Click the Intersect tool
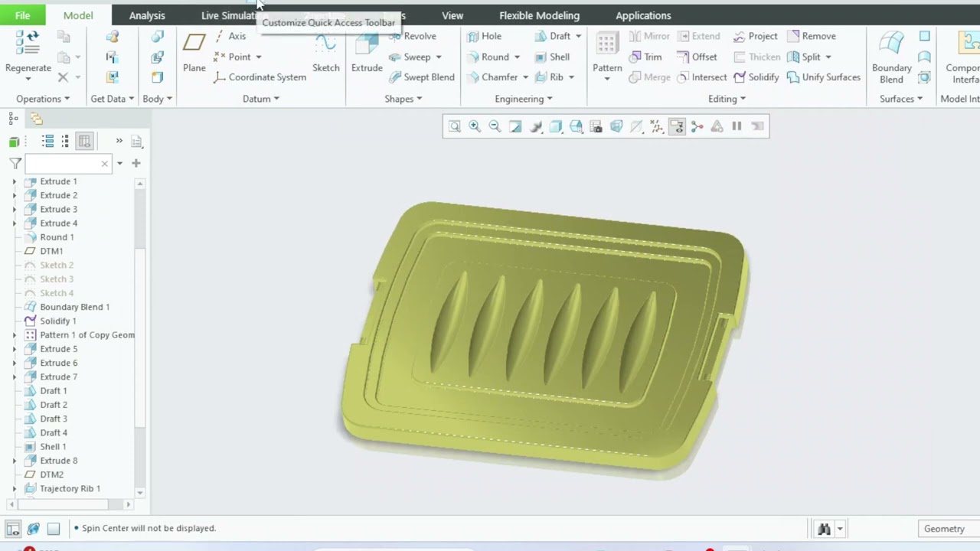This screenshot has height=551, width=980. pyautogui.click(x=701, y=77)
